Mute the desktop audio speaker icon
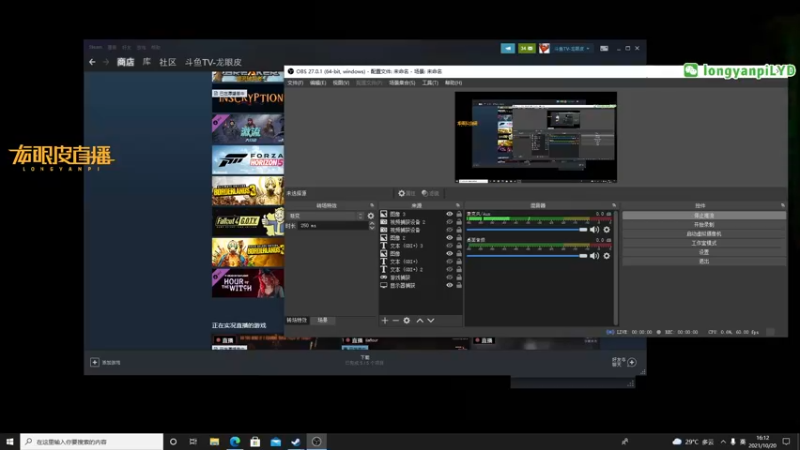Image resolution: width=800 pixels, height=450 pixels. [594, 256]
